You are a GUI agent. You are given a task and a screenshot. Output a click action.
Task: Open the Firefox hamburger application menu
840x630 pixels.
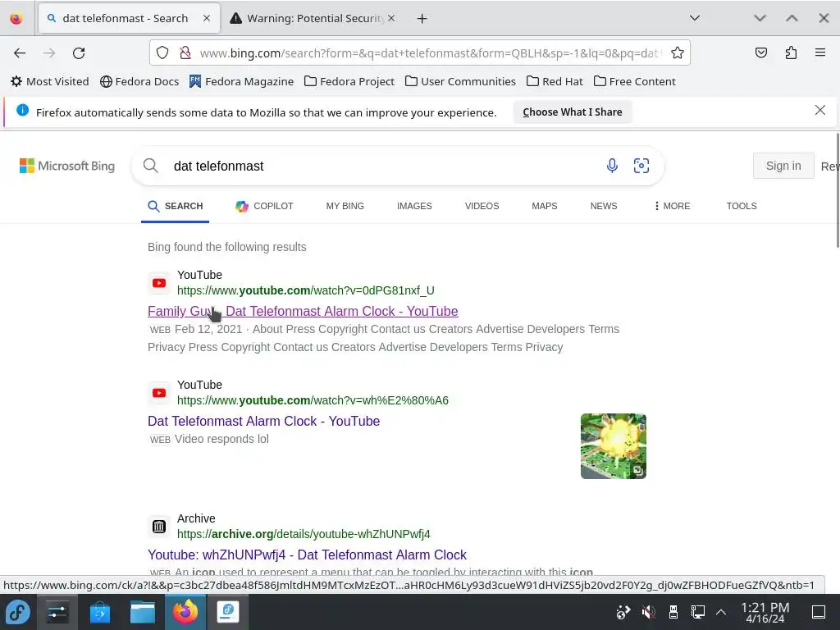[x=820, y=52]
